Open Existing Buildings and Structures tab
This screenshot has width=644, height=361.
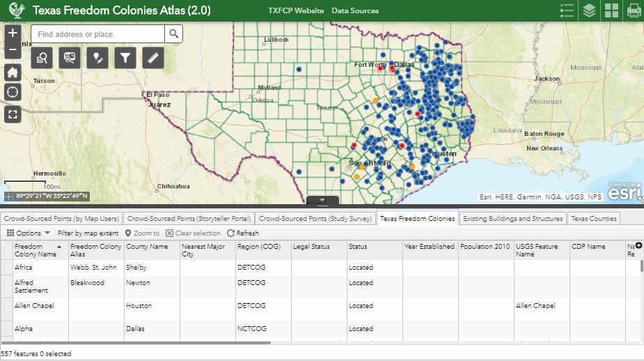tap(513, 218)
